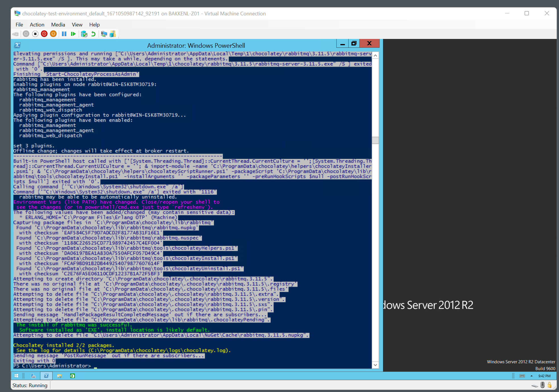
Task: Click 'rabbitmq may be able to be automatically uninstalled' line
Action: pyautogui.click(x=98, y=197)
